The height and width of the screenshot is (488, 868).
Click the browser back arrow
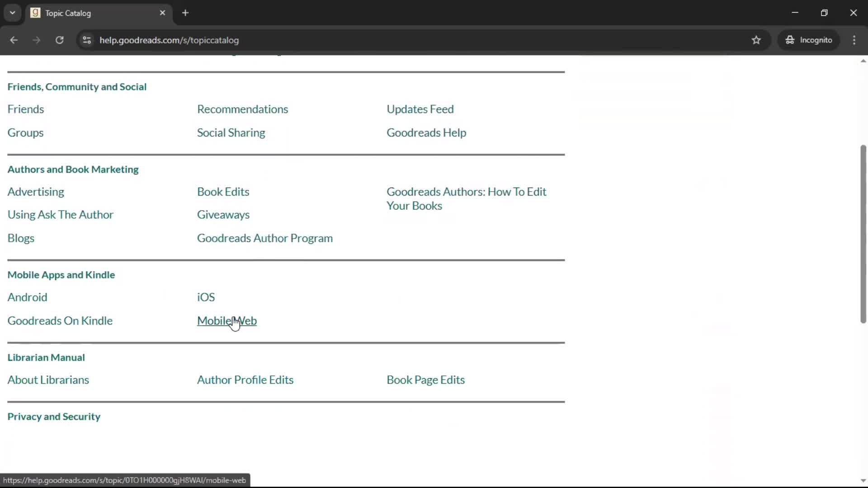click(x=14, y=40)
